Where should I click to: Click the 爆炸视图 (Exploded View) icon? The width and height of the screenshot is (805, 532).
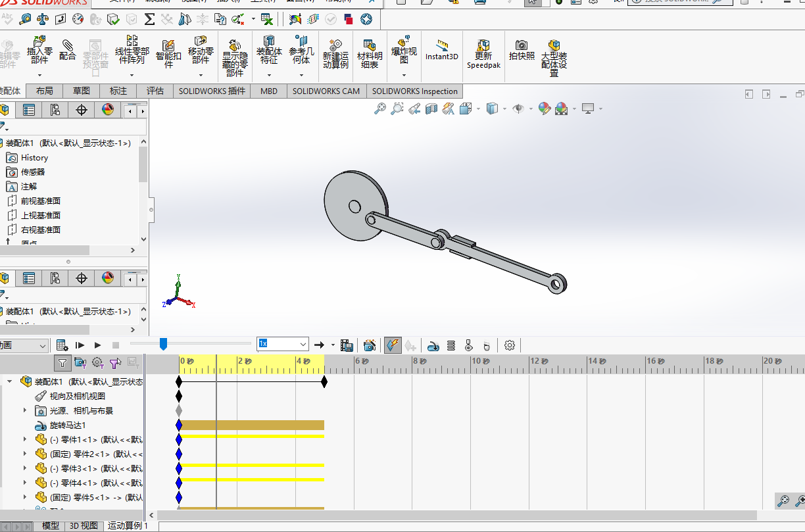pyautogui.click(x=404, y=50)
